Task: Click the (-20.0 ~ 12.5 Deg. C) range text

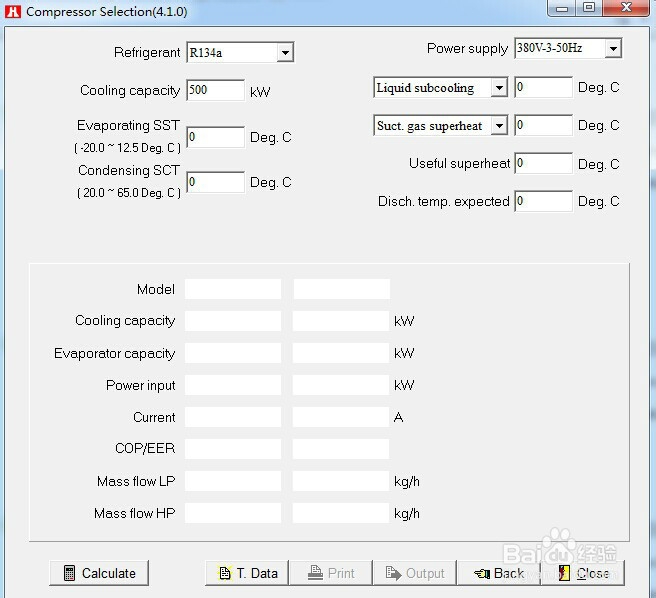Action: (x=128, y=148)
